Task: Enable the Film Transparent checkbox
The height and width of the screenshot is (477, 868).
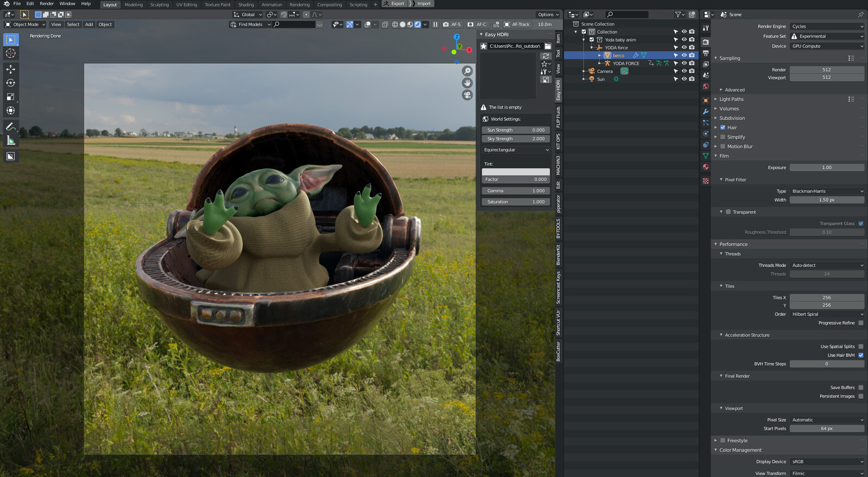Action: (728, 212)
